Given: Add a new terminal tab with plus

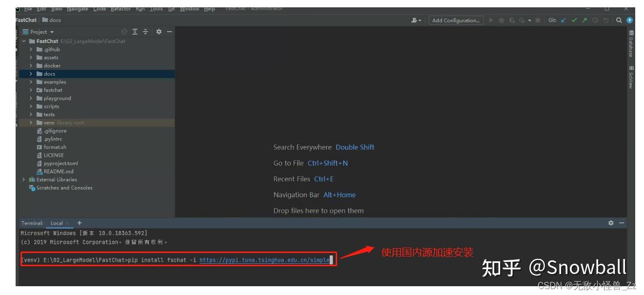Looking at the screenshot, I should pyautogui.click(x=80, y=223).
